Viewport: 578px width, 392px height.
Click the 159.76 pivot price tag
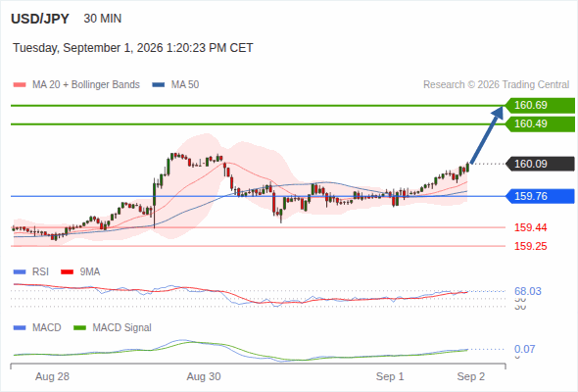[540, 196]
